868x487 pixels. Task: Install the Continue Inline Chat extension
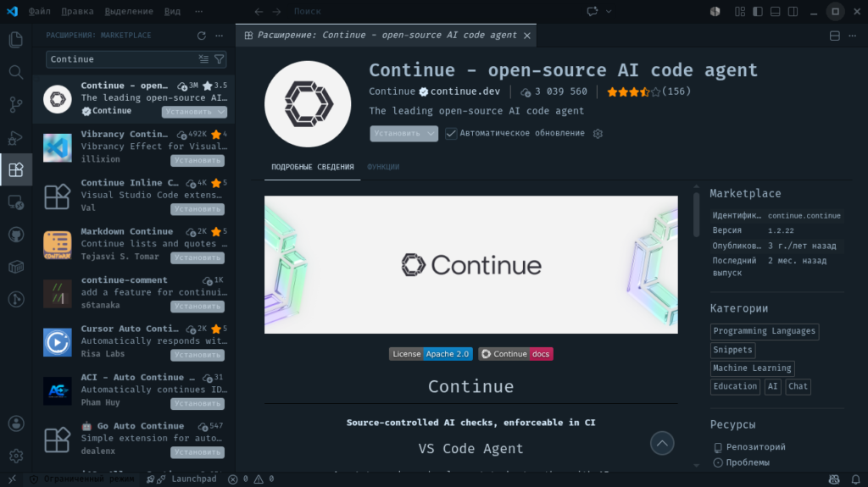click(197, 209)
